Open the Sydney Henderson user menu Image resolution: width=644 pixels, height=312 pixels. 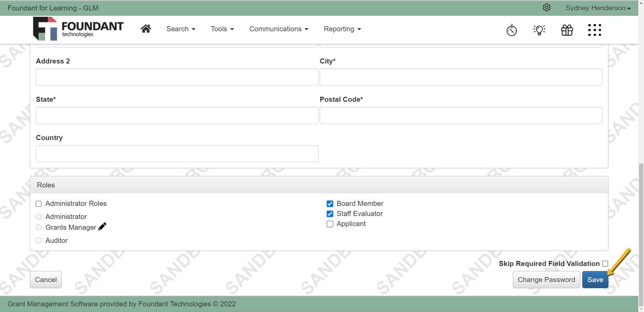coord(598,8)
